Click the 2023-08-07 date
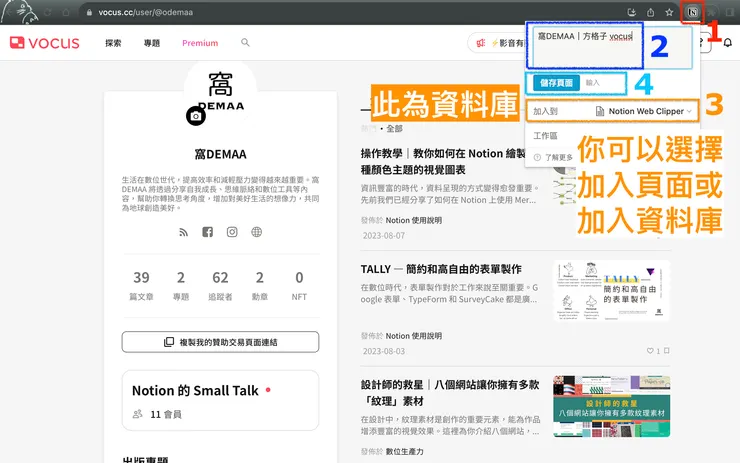The height and width of the screenshot is (463, 740). 384,236
